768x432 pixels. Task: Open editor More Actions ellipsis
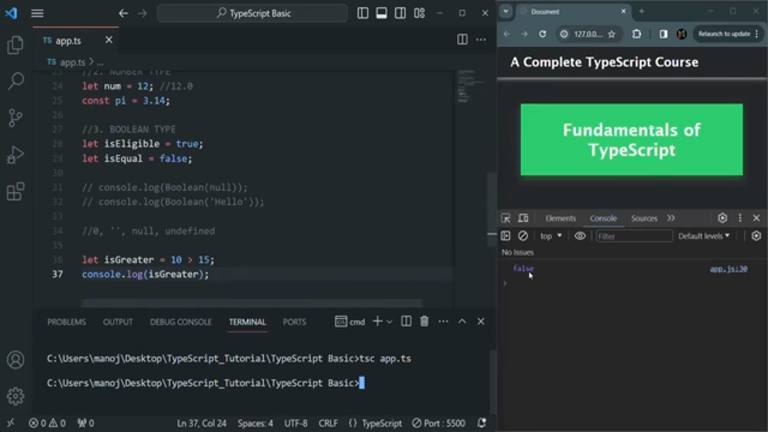coord(481,40)
